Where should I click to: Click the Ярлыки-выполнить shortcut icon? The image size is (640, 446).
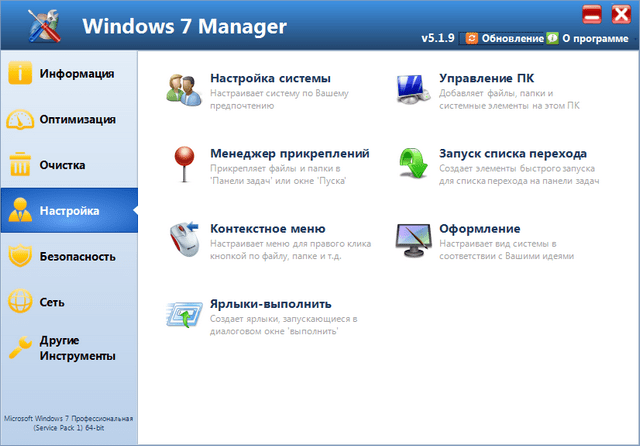tap(184, 315)
